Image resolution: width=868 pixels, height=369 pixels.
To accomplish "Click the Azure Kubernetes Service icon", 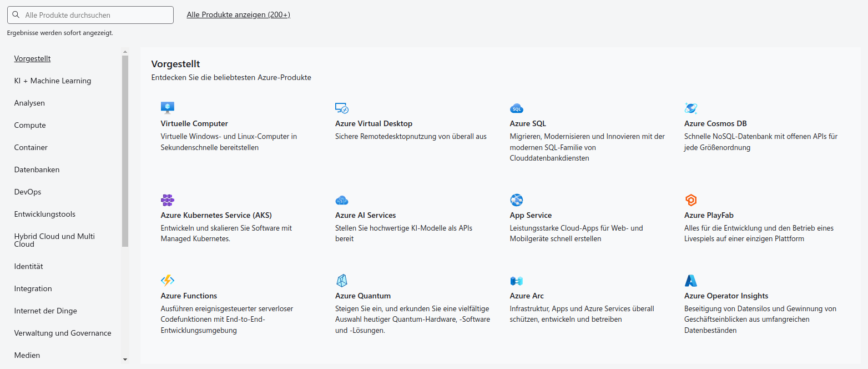I will (168, 200).
